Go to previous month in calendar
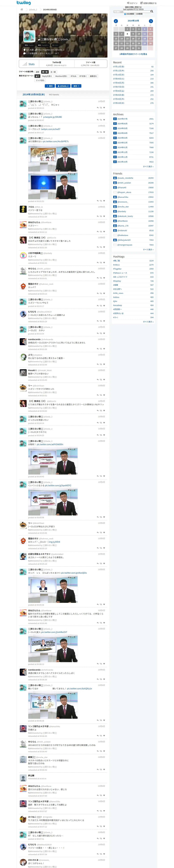Viewport: 174px width, 868px height. click(116, 21)
